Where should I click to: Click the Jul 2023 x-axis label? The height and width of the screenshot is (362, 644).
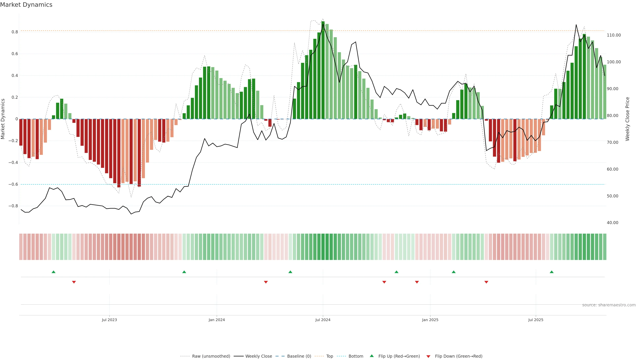tap(109, 320)
